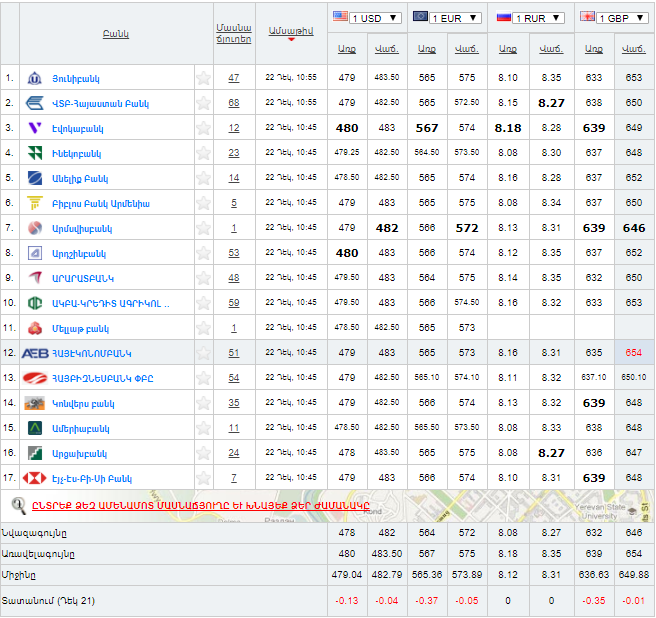Image resolution: width=656 pixels, height=618 pixels.
Task: Toggle favorite star for Ամերիաբանկ
Action: tap(203, 428)
